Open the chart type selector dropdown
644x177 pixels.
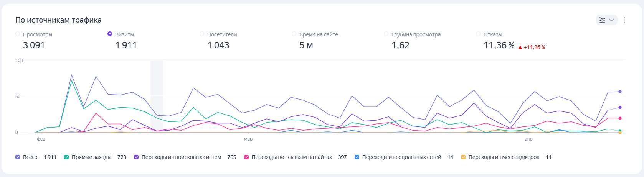click(x=606, y=20)
